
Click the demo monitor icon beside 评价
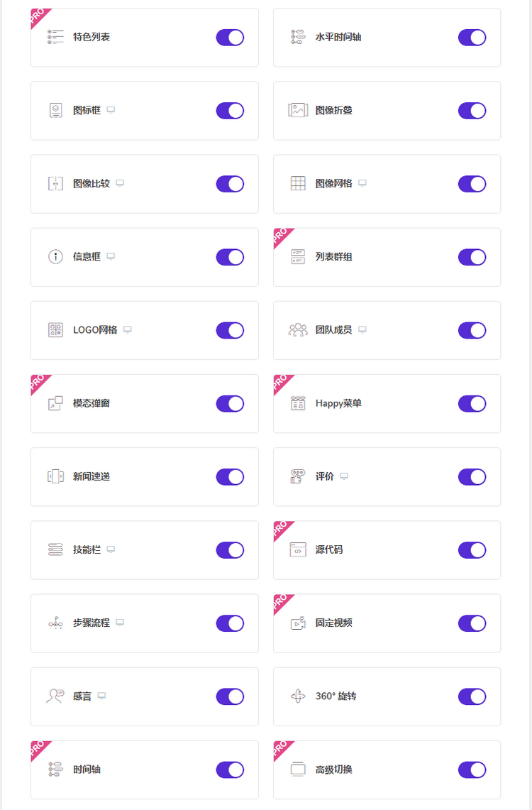coord(344,476)
